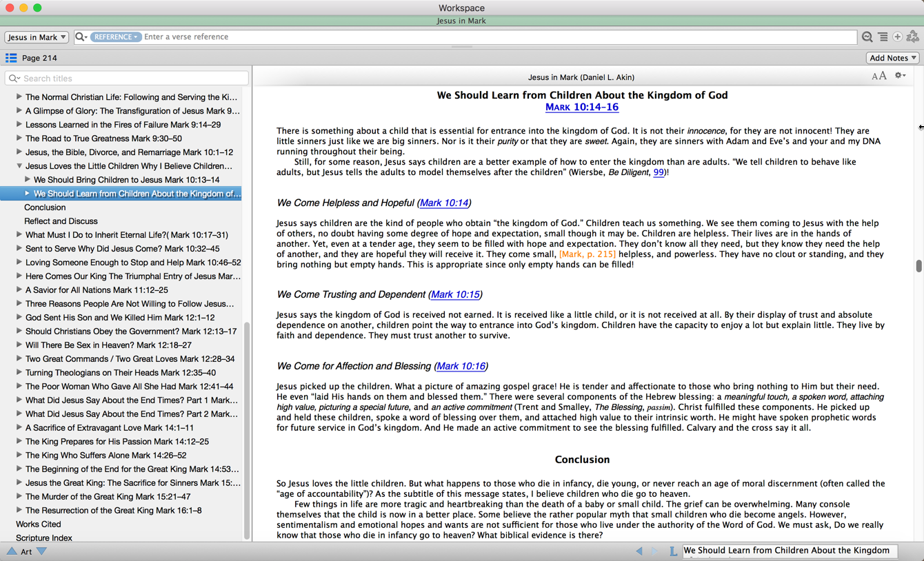The image size is (924, 561).
Task: Click the recycle arrows icon
Action: (x=913, y=37)
